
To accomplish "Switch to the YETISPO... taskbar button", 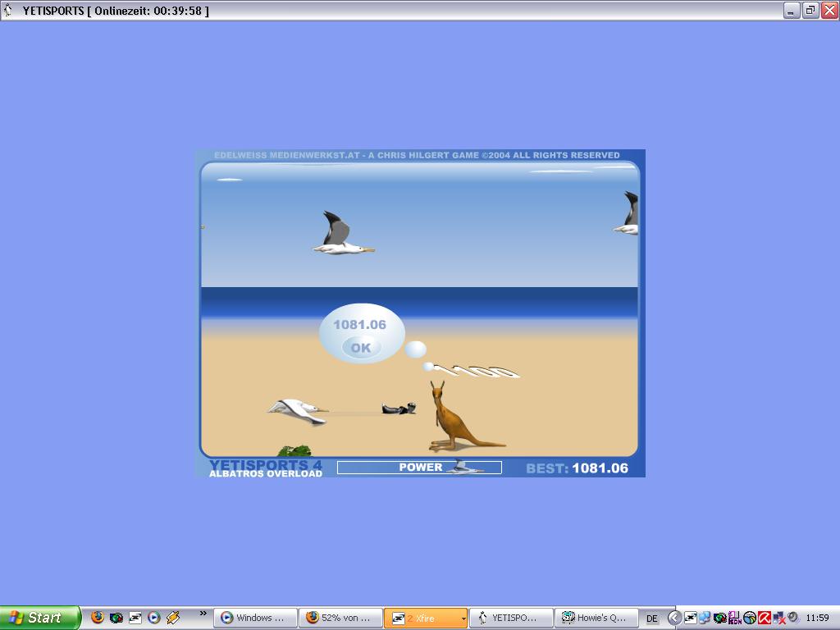I will [x=511, y=618].
